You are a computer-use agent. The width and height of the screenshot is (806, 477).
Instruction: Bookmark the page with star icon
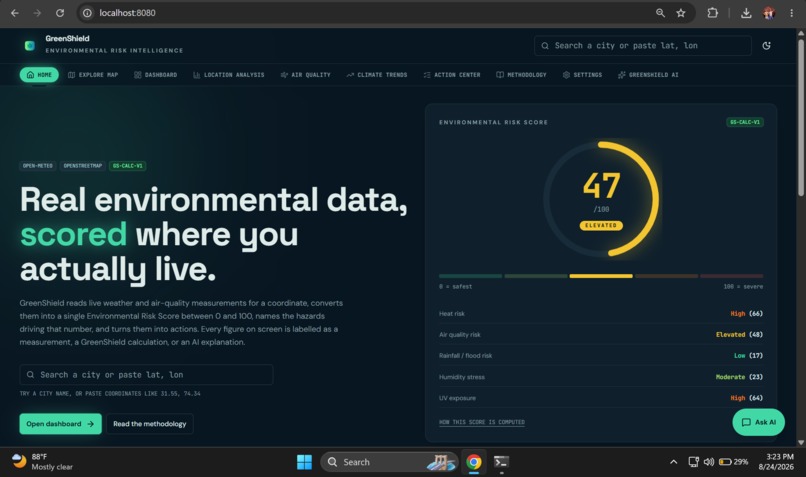coord(681,13)
